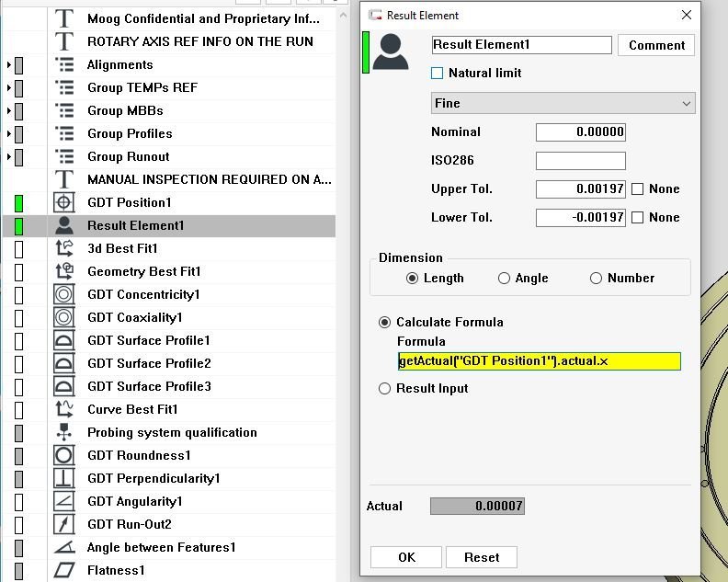Click the GDT Surface Profile3 icon
The width and height of the screenshot is (728, 582).
[64, 386]
